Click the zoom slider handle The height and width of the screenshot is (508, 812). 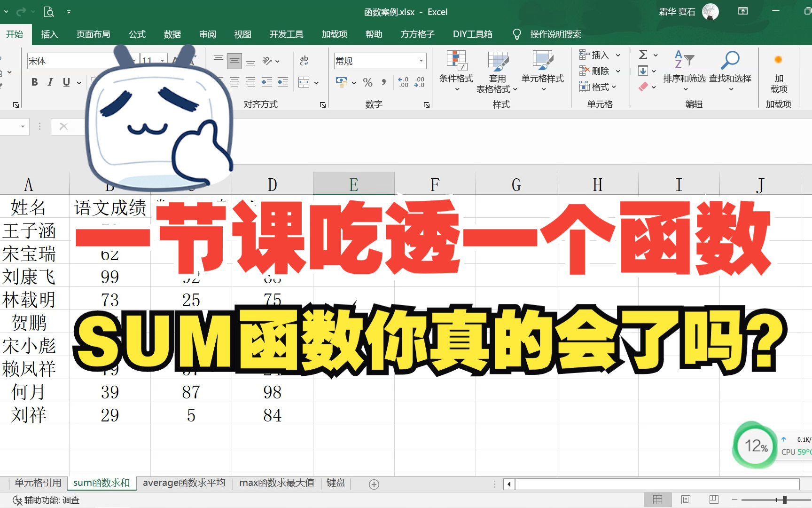pyautogui.click(x=784, y=500)
